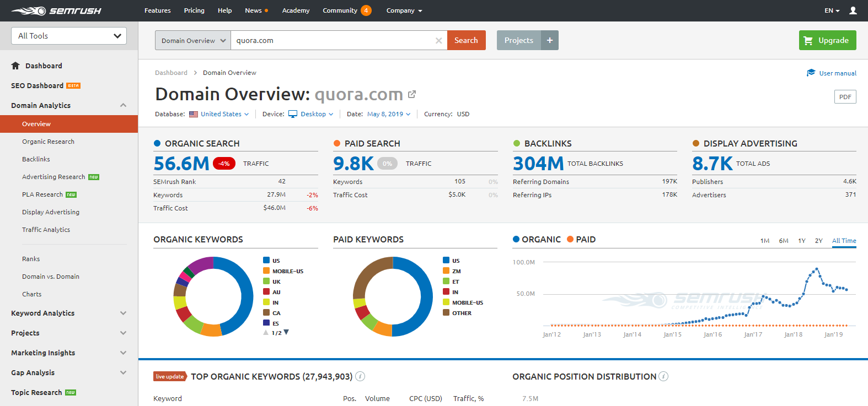Screen dimensions: 868x406
Task: Open the Features menu item
Action: tap(158, 10)
